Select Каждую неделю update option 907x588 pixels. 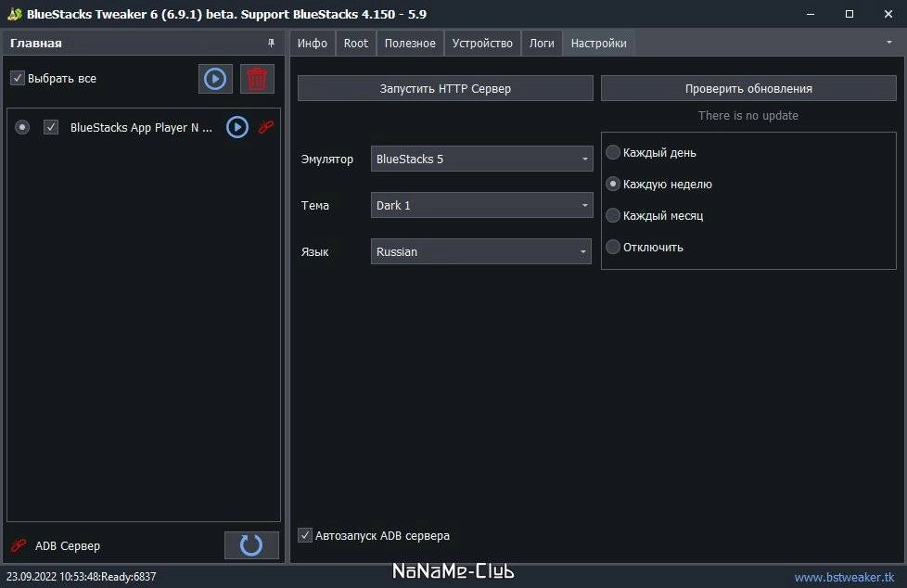tap(613, 184)
